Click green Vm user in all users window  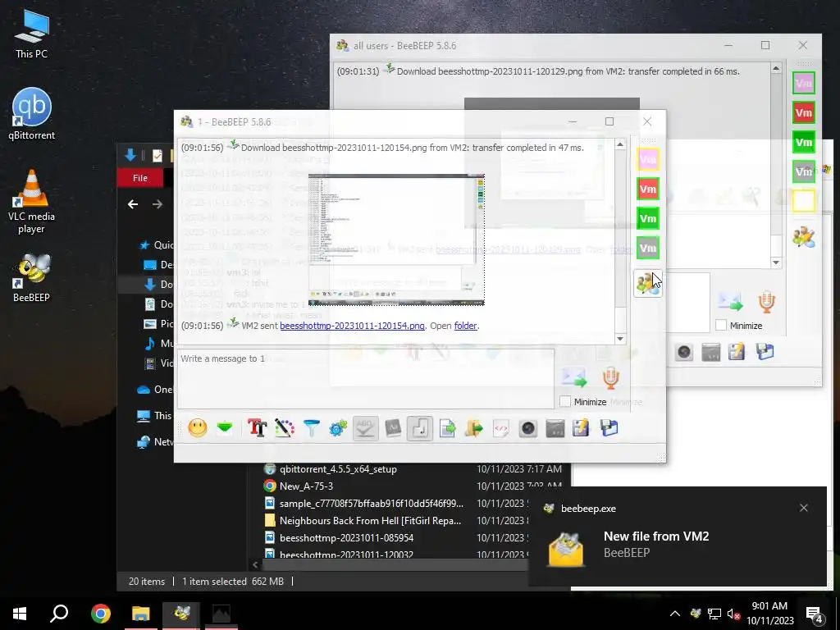pyautogui.click(x=804, y=142)
